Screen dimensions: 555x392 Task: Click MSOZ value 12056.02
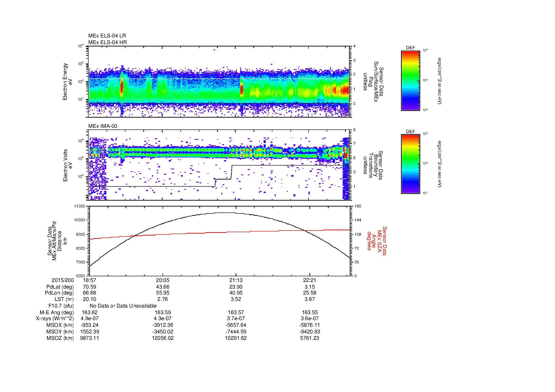[163, 338]
